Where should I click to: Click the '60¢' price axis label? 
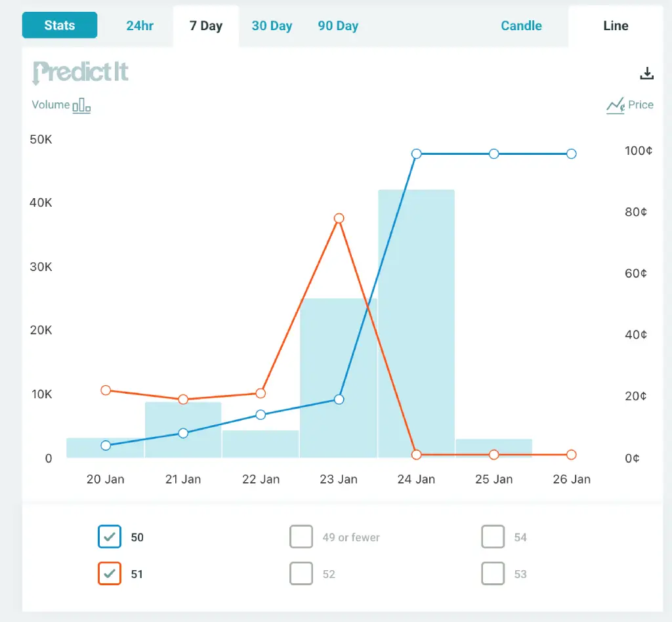point(636,274)
